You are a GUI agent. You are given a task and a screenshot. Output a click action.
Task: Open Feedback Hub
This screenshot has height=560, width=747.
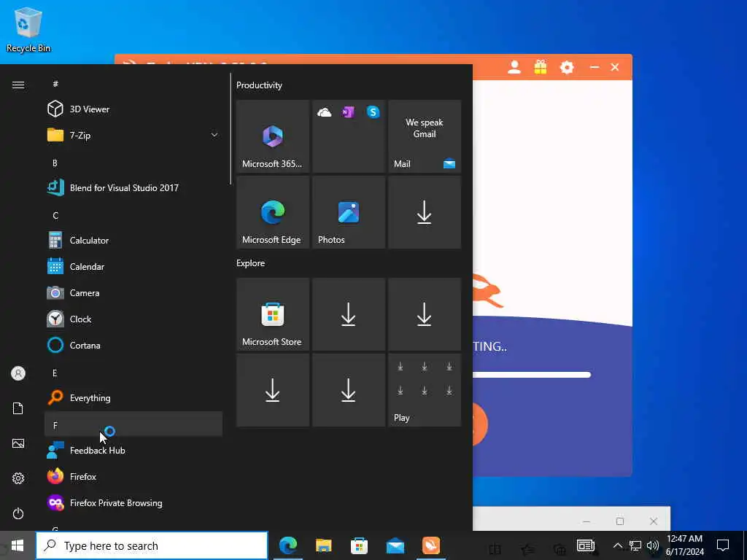point(133,451)
